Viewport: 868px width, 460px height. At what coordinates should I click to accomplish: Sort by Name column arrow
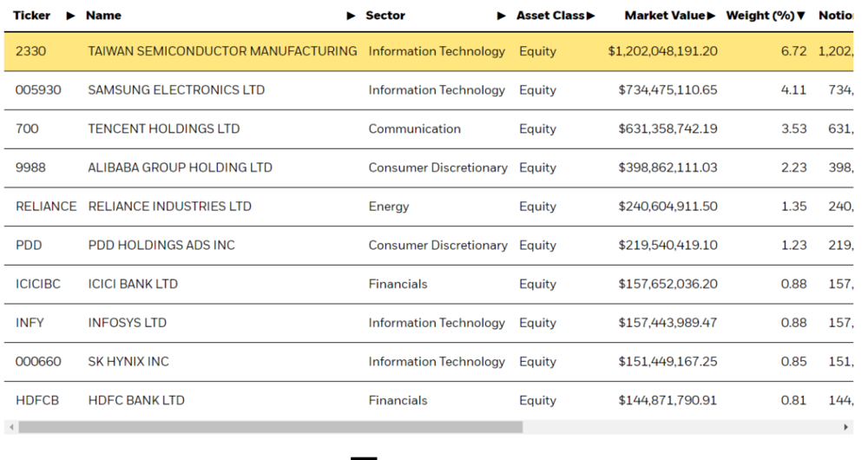(x=351, y=16)
